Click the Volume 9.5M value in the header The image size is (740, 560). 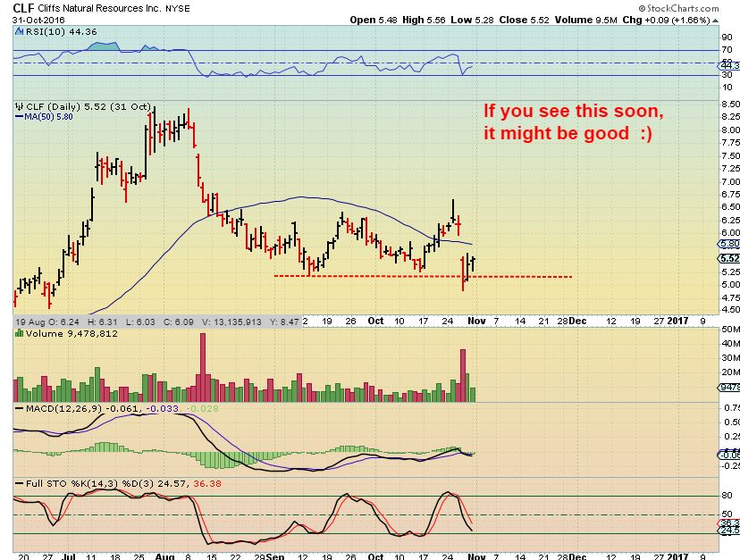pyautogui.click(x=586, y=20)
